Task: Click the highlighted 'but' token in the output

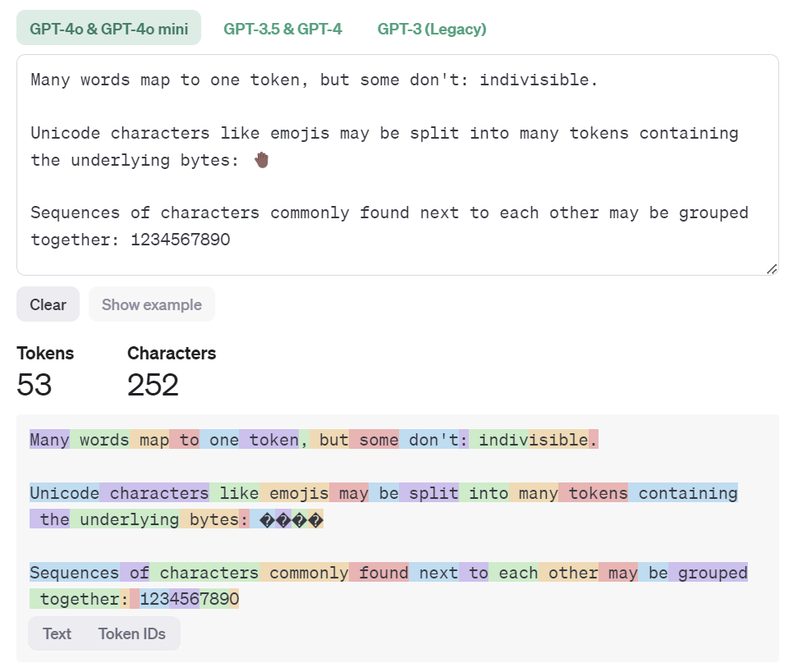Action: [329, 440]
